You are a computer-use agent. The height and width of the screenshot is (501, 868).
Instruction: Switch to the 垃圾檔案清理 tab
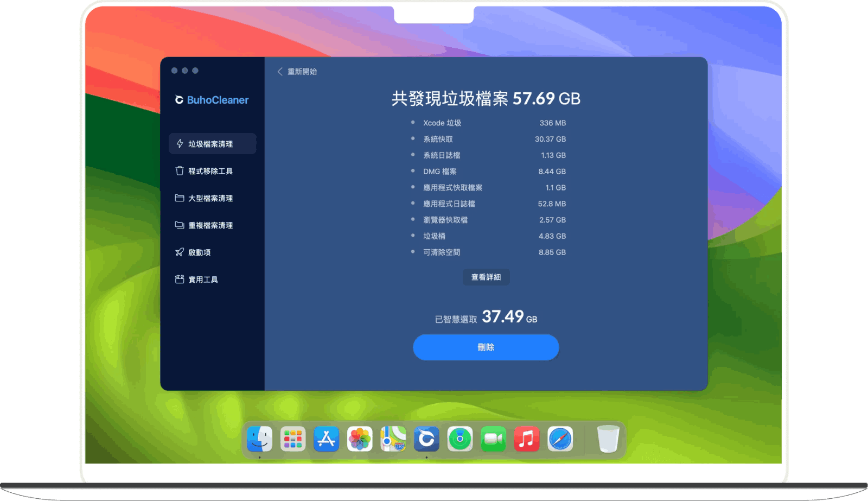(213, 143)
